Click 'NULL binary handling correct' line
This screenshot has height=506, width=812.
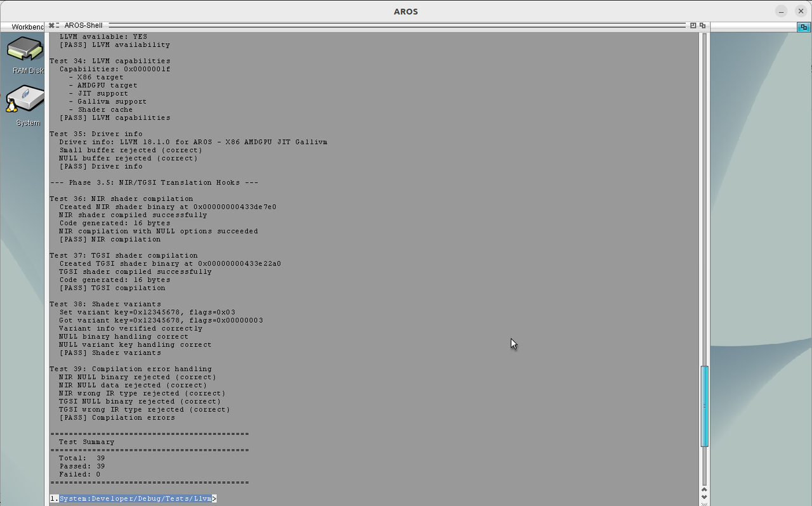coord(124,337)
